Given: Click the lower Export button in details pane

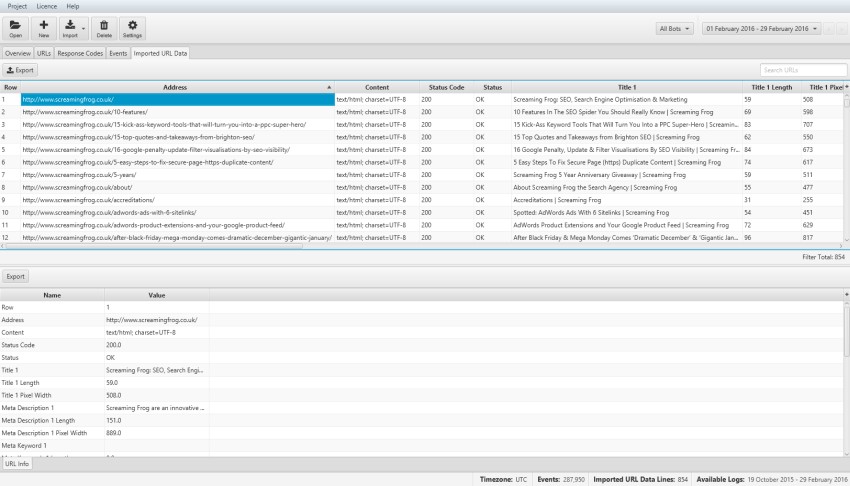Looking at the screenshot, I should coord(15,276).
